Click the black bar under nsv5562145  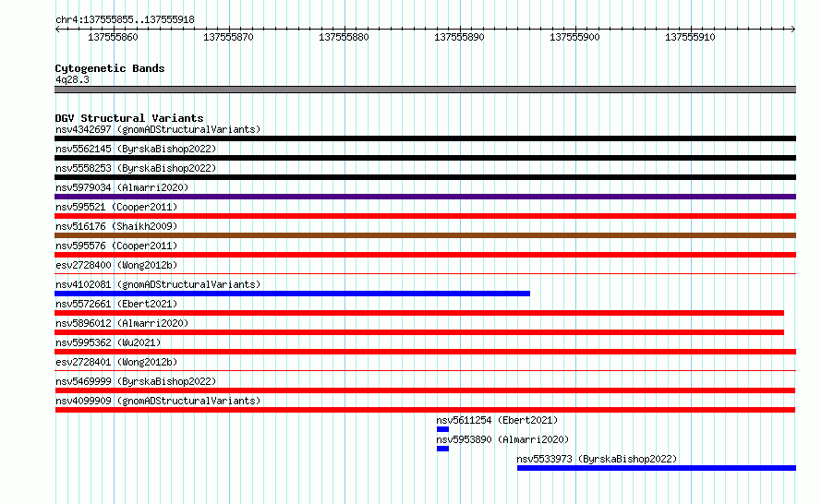coord(425,158)
